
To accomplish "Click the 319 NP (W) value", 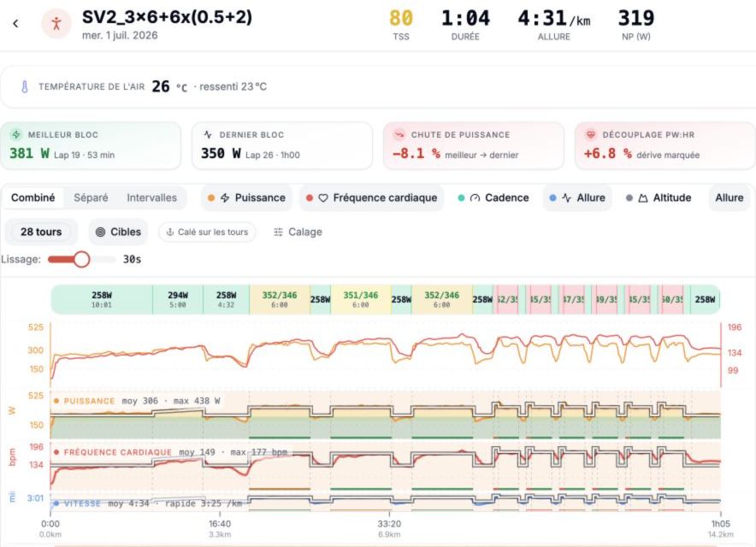I will pos(636,18).
